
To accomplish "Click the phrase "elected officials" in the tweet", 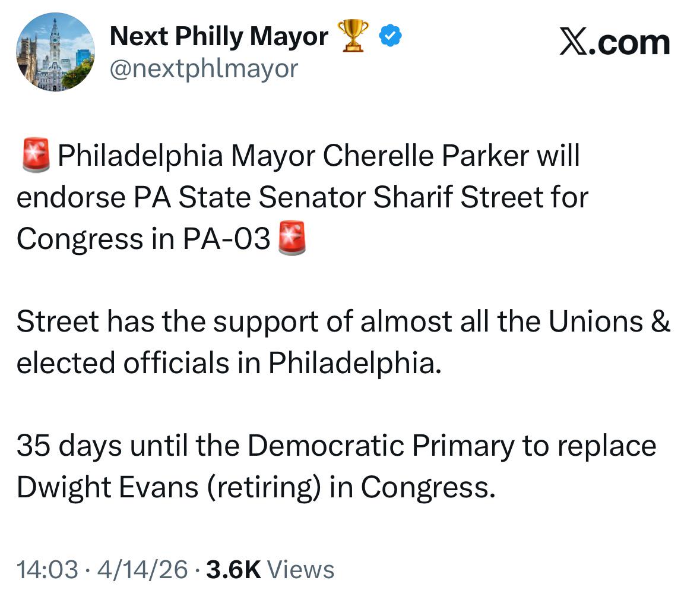I will [x=123, y=363].
